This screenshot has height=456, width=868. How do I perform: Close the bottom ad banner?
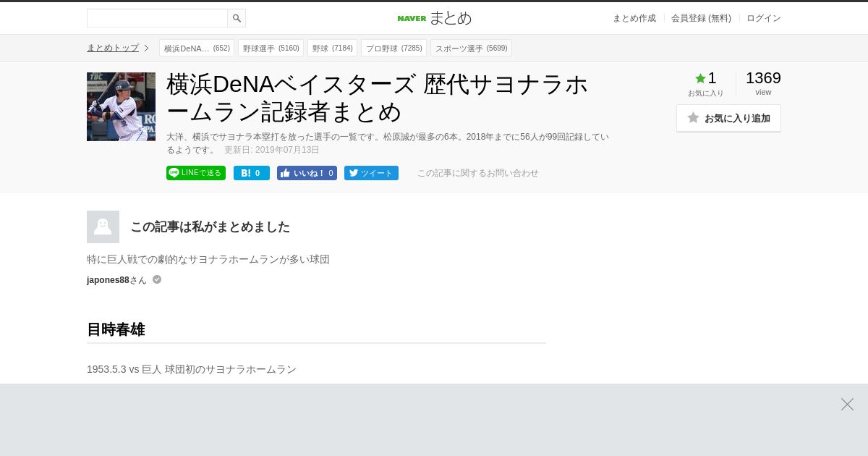[x=847, y=404]
